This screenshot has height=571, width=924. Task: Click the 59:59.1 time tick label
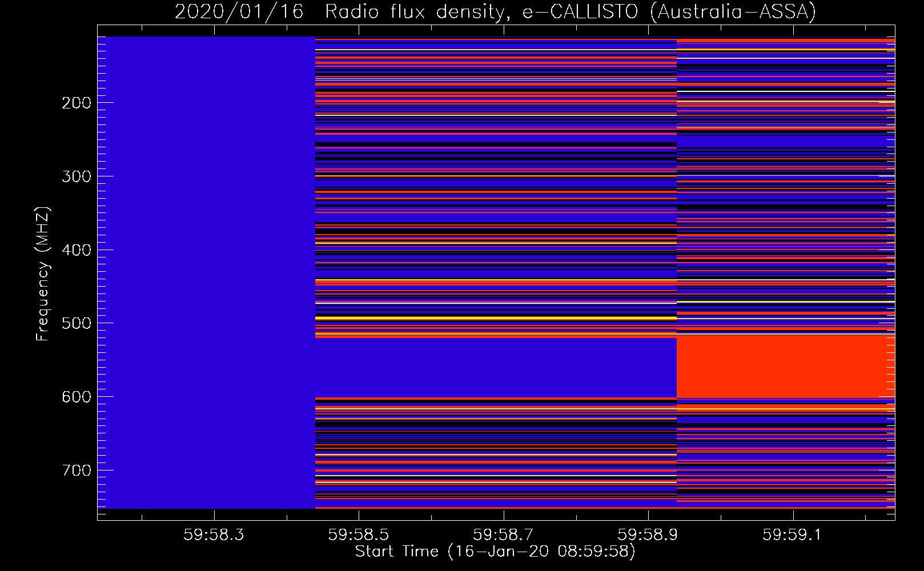click(x=793, y=535)
